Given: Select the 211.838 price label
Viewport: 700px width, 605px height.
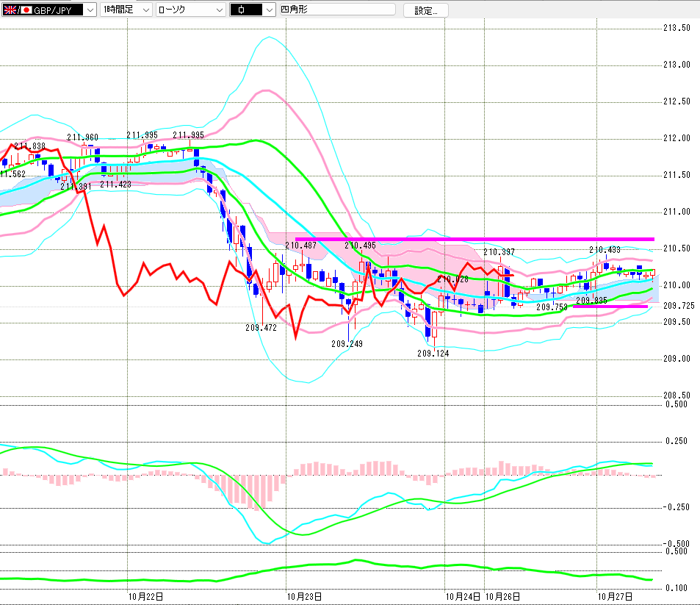Looking at the screenshot, I should click(x=30, y=146).
